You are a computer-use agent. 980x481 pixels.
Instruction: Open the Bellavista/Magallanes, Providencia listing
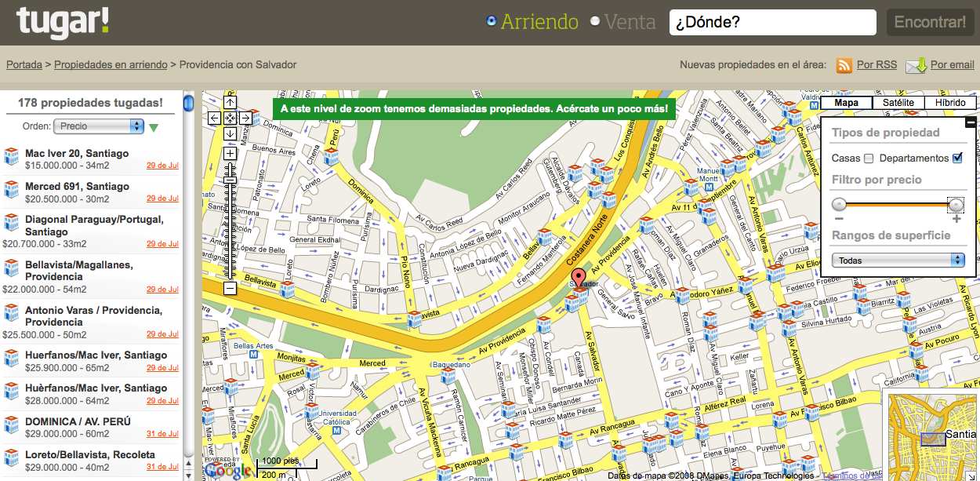[79, 271]
